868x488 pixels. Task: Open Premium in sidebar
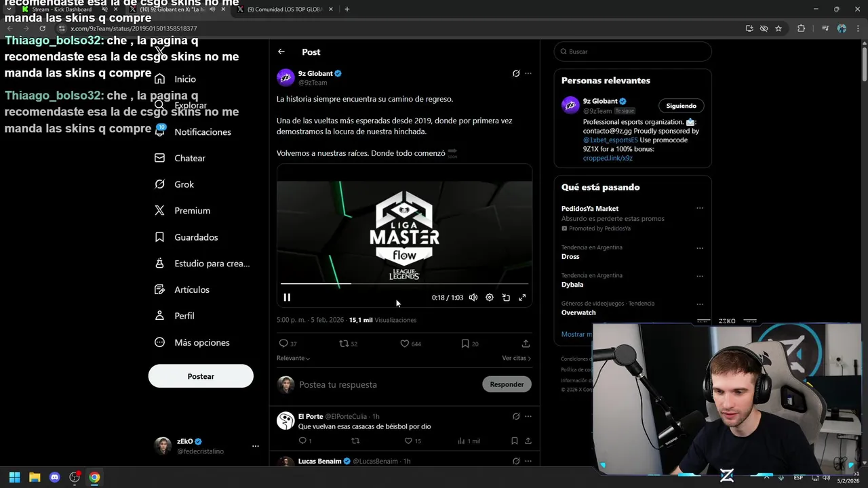click(x=182, y=211)
